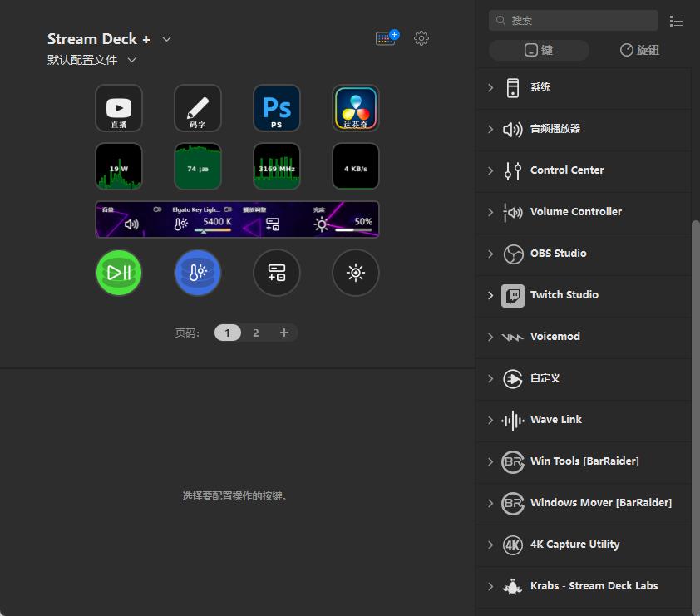This screenshot has height=616, width=700.
Task: Expand the Voicemod category
Action: (490, 337)
